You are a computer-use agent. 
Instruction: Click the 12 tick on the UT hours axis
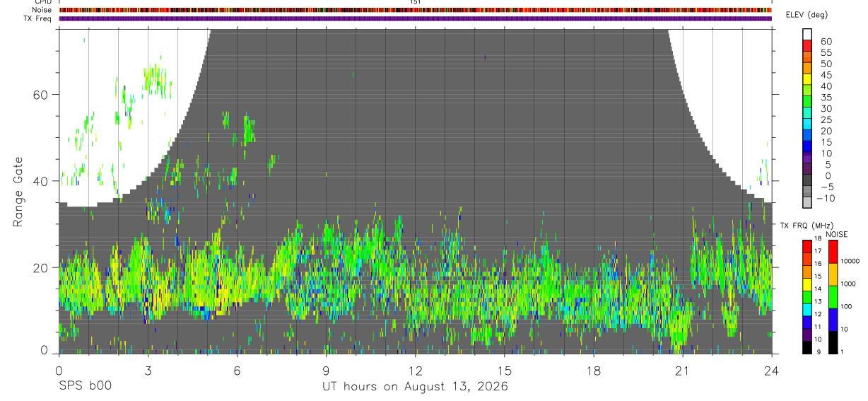pos(415,371)
